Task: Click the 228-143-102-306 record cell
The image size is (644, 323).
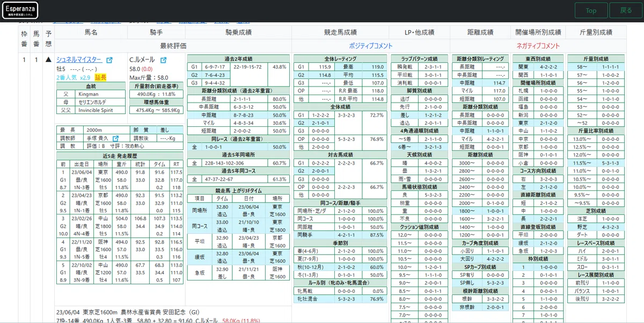Action: point(236,163)
